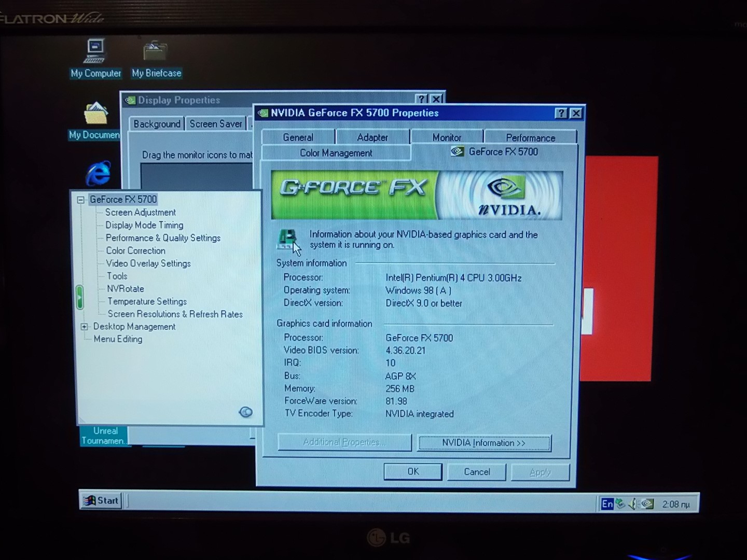Select Menu Editing in the tree
Viewport: 747px width, 560px height.
point(118,339)
